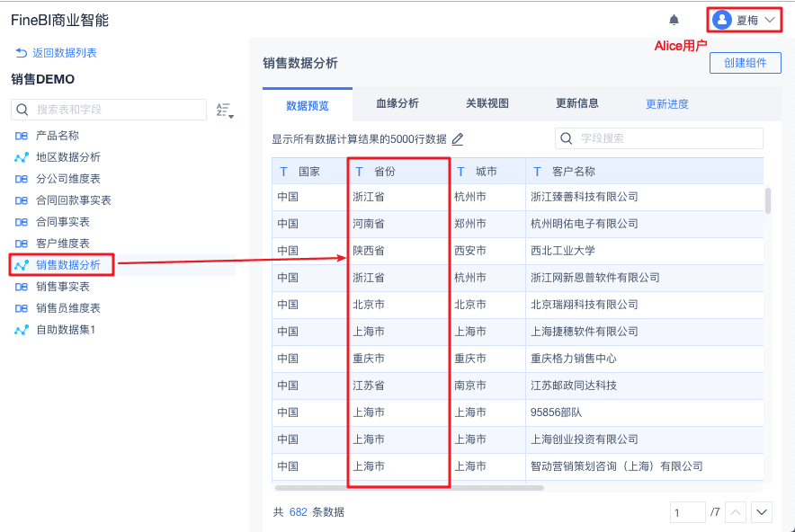Click the DB icon beside 分公司维度表
The width and height of the screenshot is (795, 532).
pyautogui.click(x=22, y=179)
